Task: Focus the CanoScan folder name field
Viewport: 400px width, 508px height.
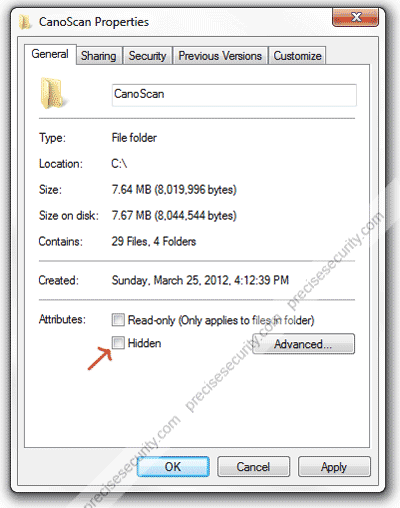Action: (x=234, y=95)
